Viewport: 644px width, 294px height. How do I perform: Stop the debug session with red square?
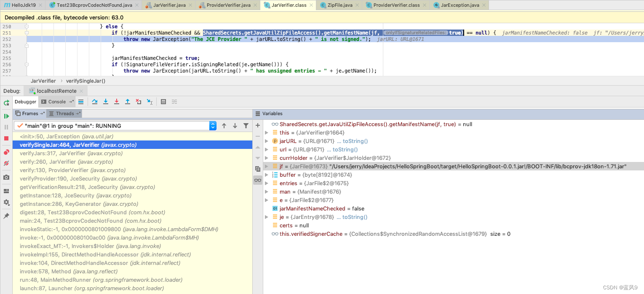[x=6, y=138]
